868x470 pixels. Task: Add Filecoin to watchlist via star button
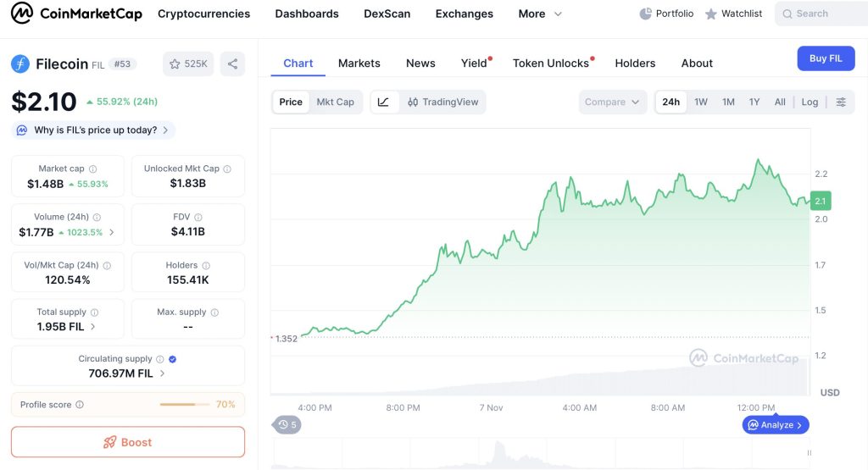[188, 64]
